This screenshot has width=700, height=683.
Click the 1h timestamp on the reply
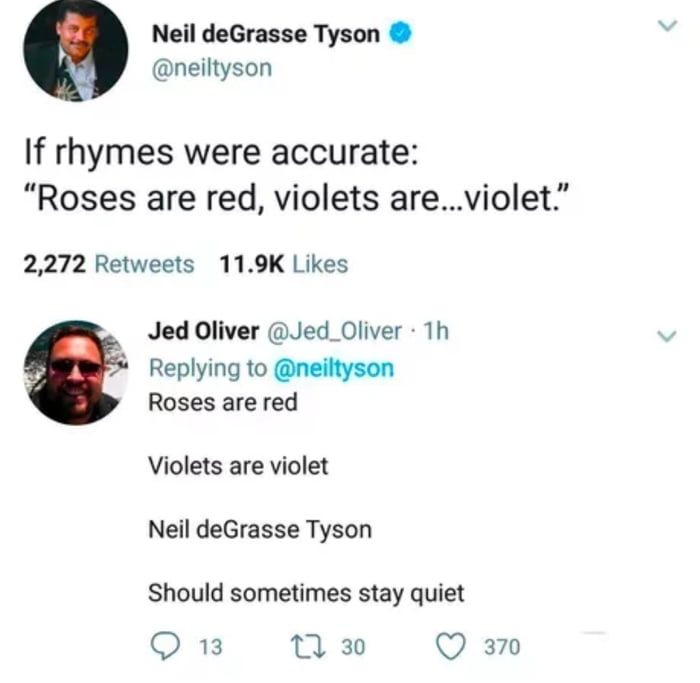click(437, 331)
